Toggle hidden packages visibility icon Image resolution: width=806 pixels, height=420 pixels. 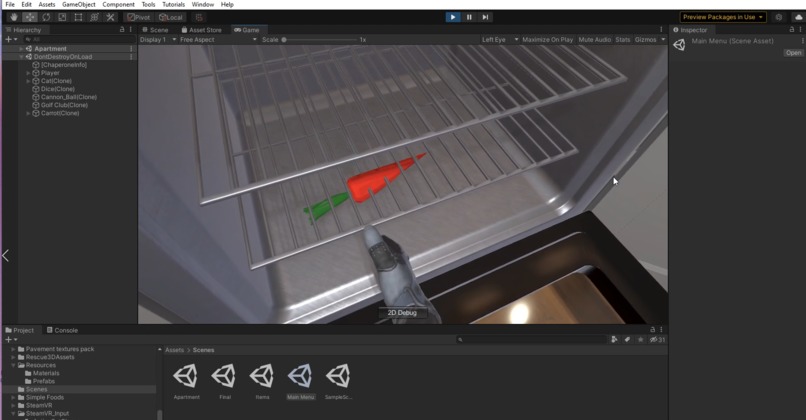point(657,339)
